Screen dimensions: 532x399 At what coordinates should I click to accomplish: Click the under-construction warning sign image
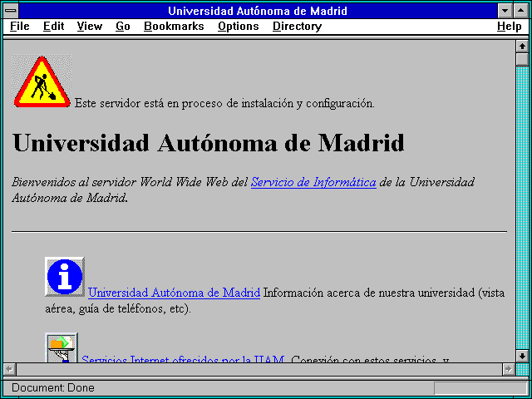[42, 81]
